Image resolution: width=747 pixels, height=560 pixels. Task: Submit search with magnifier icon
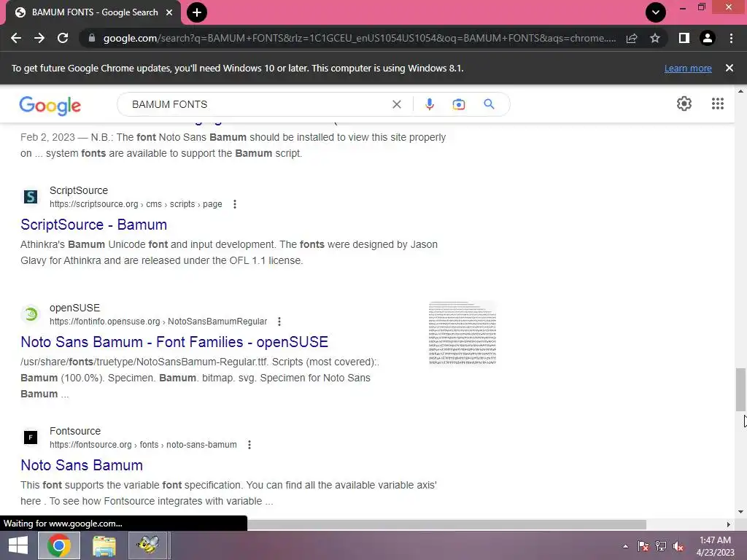coord(489,104)
